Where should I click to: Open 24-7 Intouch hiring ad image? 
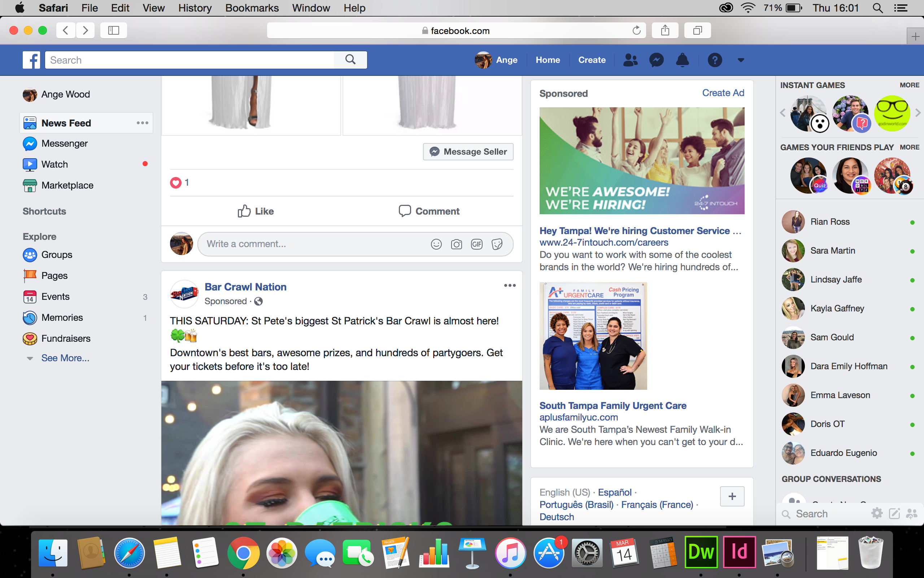[x=641, y=160]
